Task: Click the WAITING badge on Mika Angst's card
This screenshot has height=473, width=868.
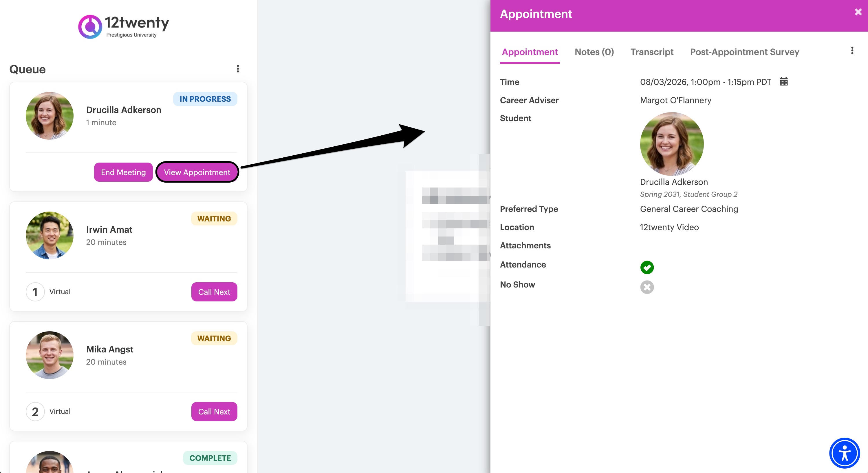Action: point(214,339)
